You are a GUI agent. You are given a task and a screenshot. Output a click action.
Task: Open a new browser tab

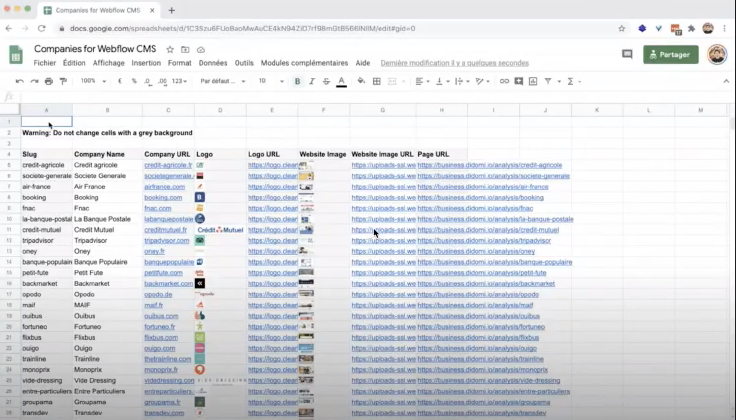click(x=171, y=10)
